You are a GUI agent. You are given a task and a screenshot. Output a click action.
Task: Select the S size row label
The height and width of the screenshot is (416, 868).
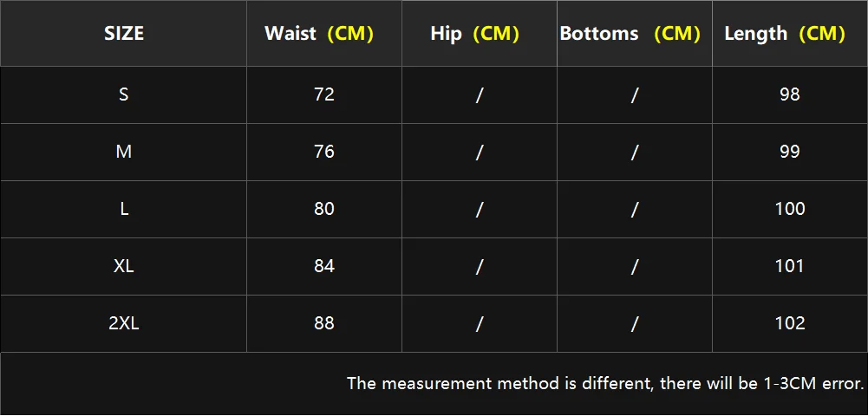coord(124,94)
